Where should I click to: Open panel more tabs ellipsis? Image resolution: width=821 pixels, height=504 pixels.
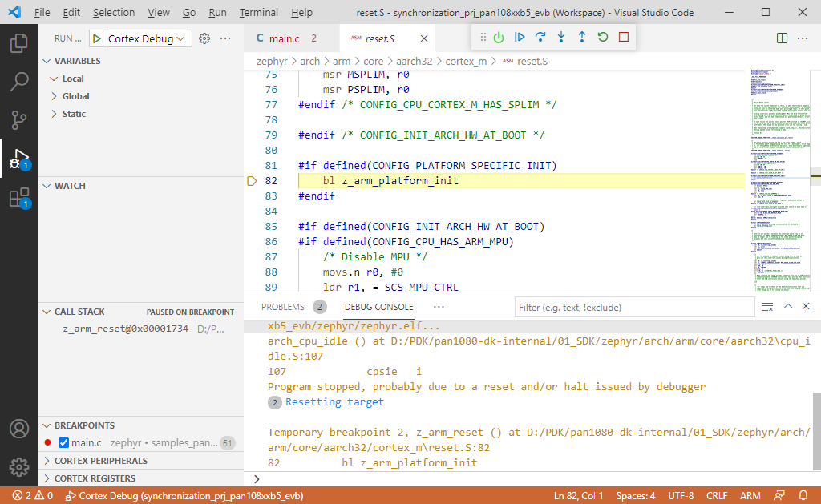(x=439, y=307)
